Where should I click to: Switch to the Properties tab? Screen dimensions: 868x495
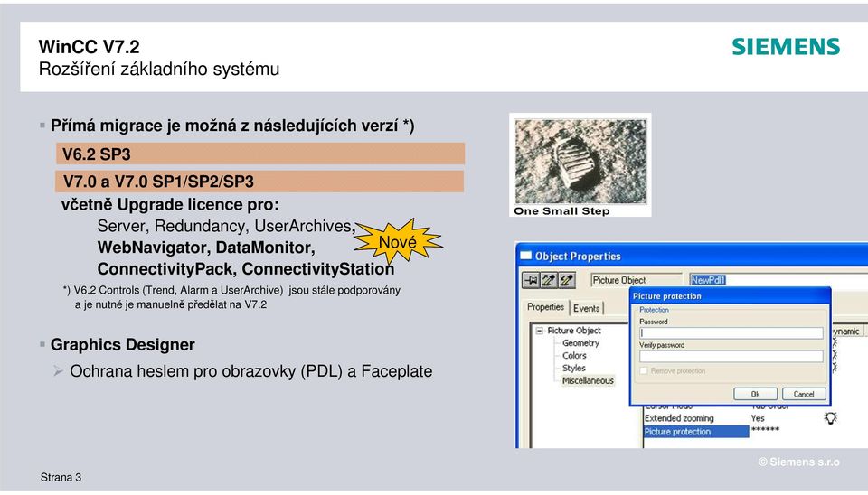pos(545,307)
